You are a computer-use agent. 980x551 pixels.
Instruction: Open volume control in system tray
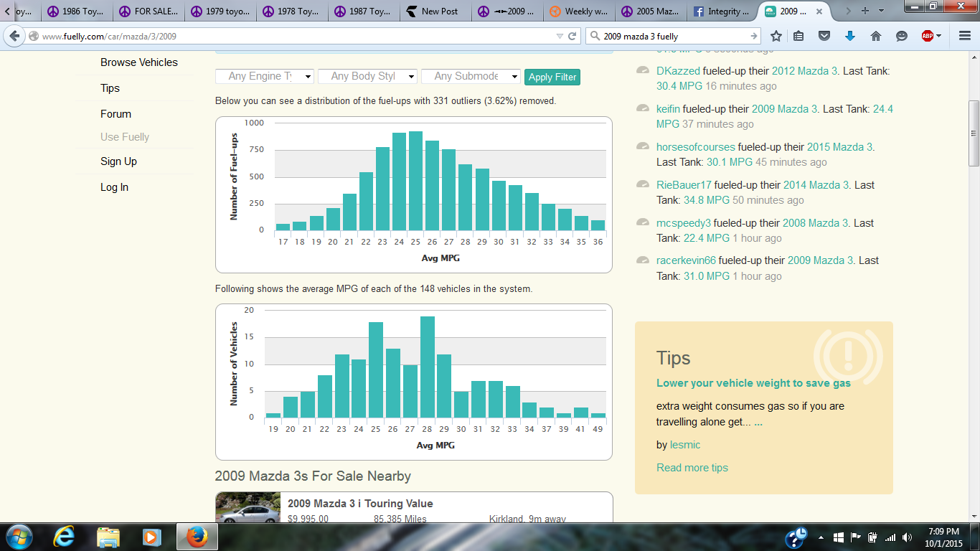point(908,537)
